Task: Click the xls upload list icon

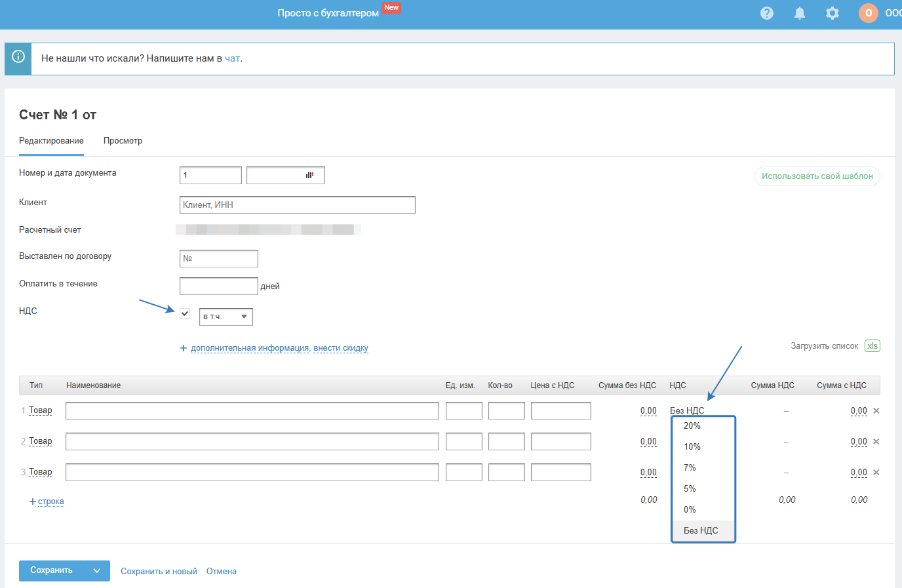Action: point(872,346)
